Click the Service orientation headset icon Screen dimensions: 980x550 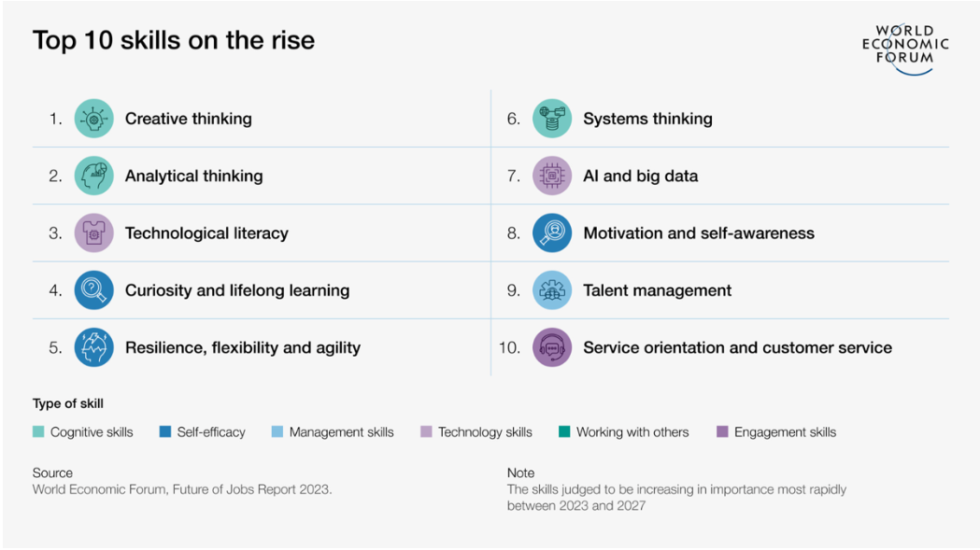pyautogui.click(x=552, y=347)
